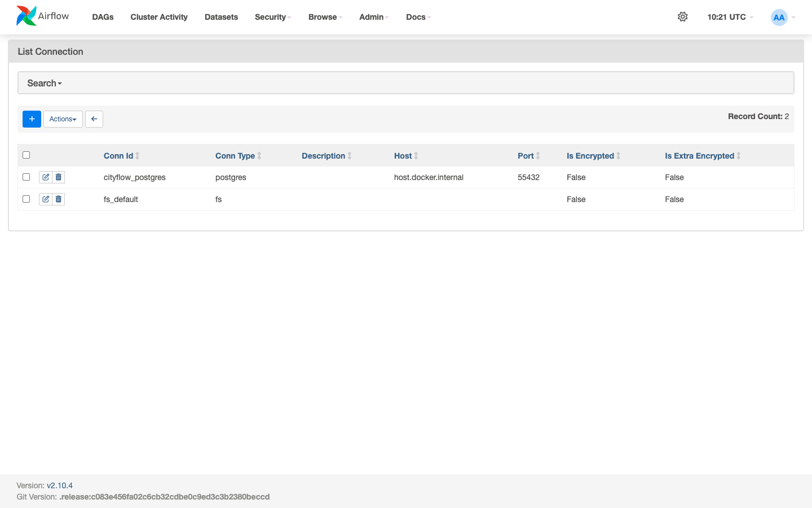812x508 pixels.
Task: Add a new connection with plus button
Action: pos(32,119)
